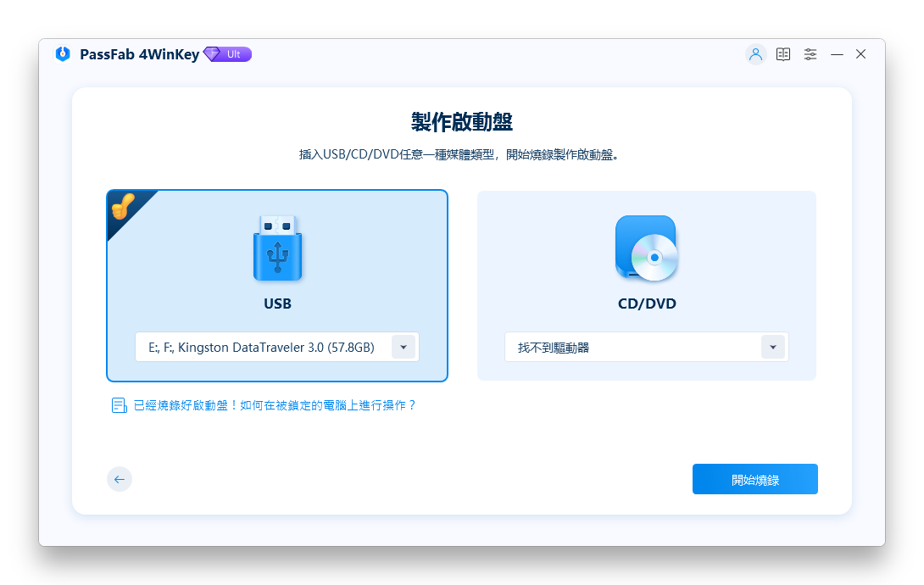Open the 已經燒錄好啟動盤 help link
This screenshot has height=585, width=924.
click(x=275, y=405)
